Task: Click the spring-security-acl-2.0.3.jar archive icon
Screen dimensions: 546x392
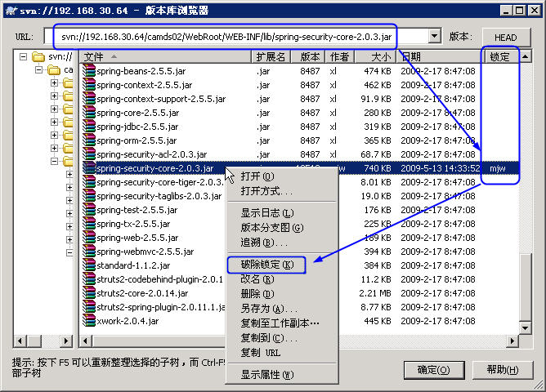Action: (89, 154)
